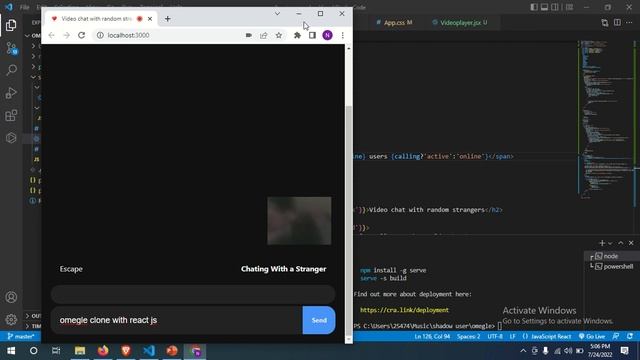Open Chrome extensions puzzle icon
The height and width of the screenshot is (360, 640).
[297, 36]
